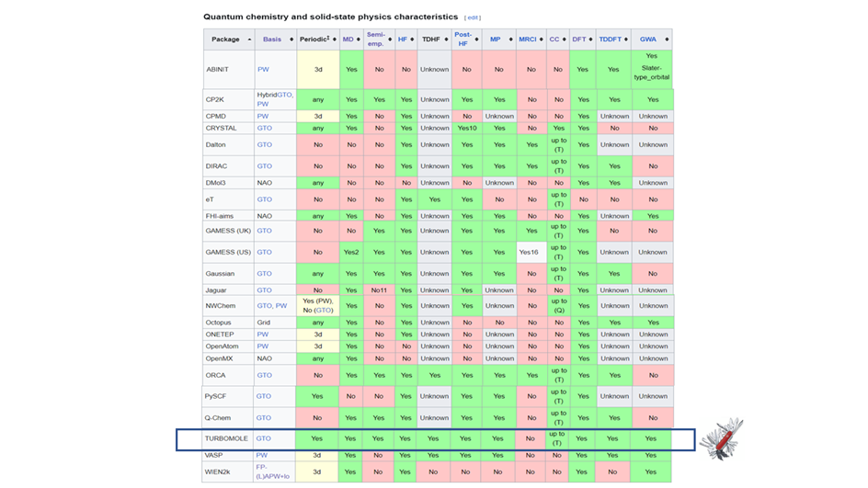Click the HF column header link

[x=402, y=40]
